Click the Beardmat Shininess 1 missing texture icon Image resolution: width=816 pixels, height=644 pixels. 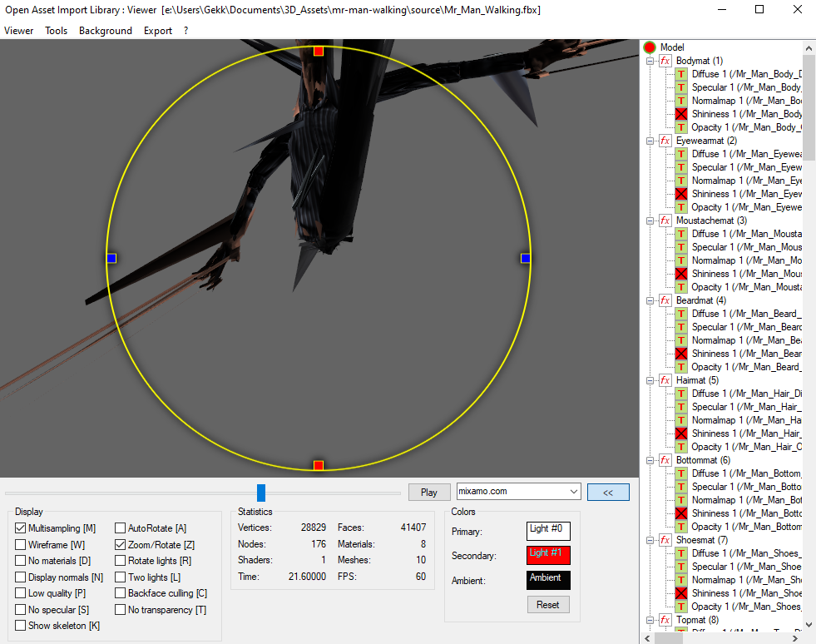[x=681, y=354]
